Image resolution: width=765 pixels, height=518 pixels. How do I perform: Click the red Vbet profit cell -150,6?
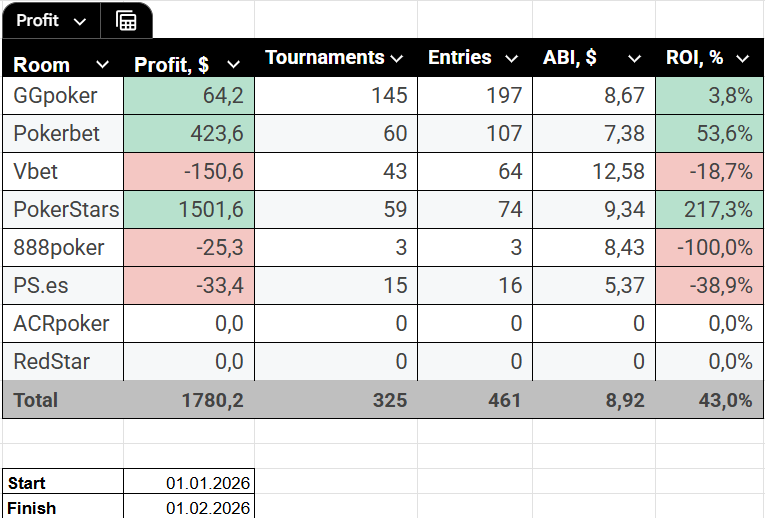coord(189,172)
